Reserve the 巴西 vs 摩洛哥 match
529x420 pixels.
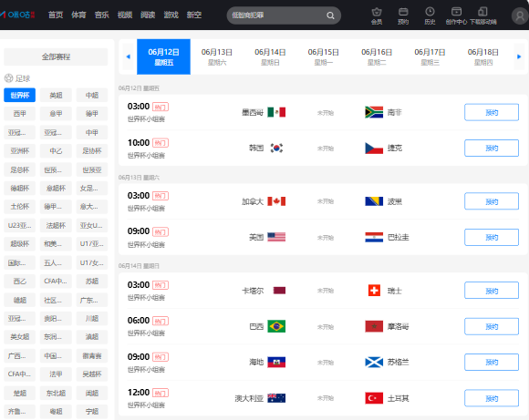click(492, 326)
